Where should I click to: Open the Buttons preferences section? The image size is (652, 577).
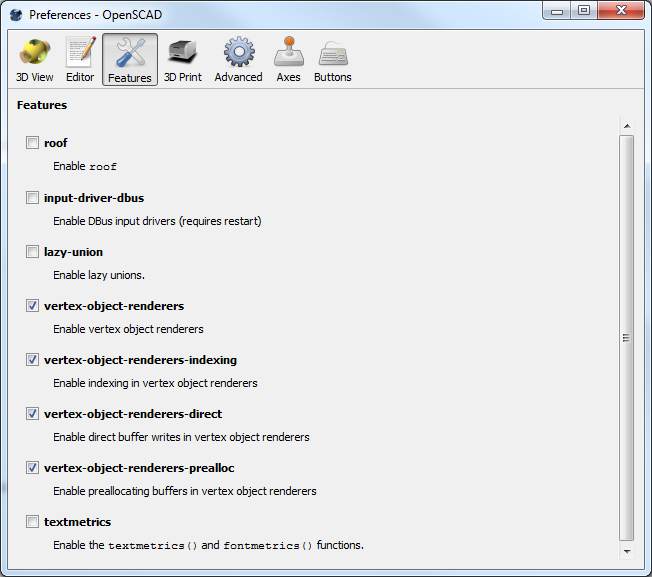332,59
